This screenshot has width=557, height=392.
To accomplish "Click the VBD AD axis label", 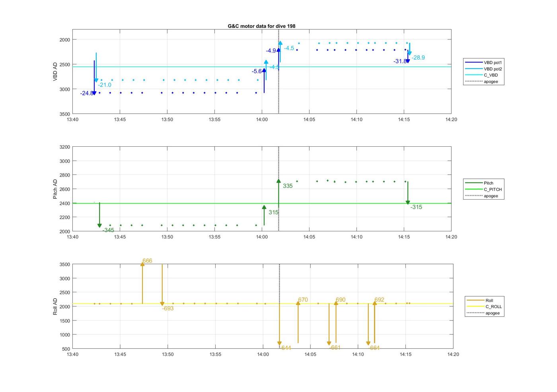I will coord(55,72).
